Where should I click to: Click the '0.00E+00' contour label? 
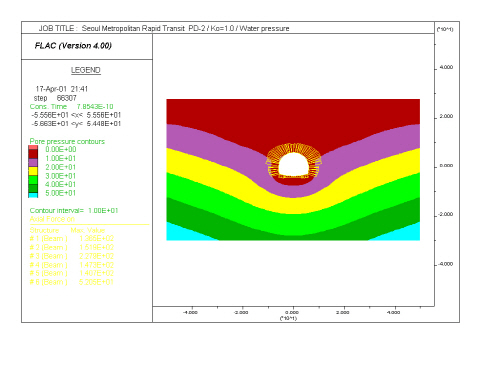tap(61, 149)
